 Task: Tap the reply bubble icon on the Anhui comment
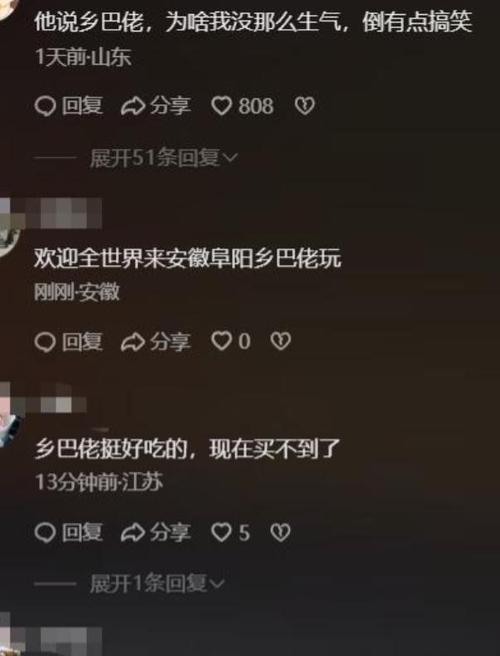pyautogui.click(x=45, y=342)
